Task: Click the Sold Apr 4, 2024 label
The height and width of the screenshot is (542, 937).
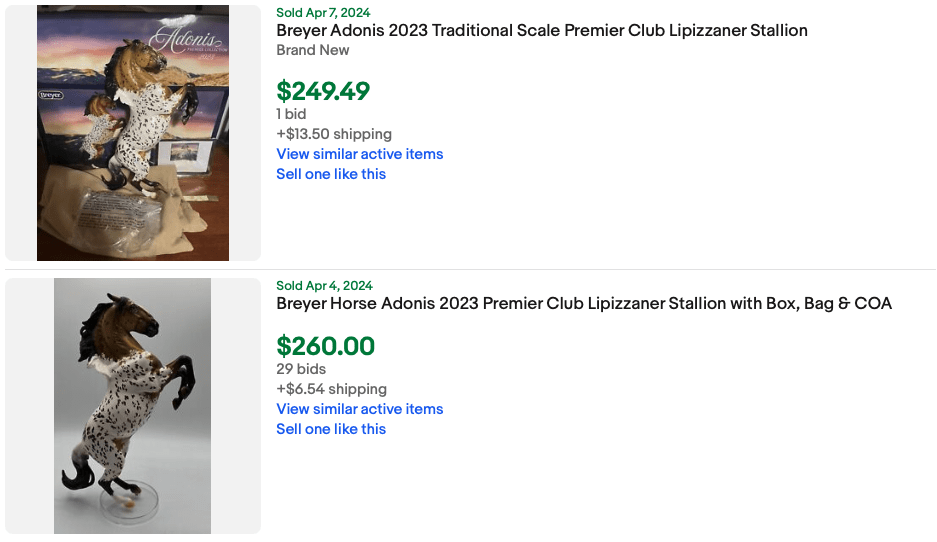Action: click(324, 285)
